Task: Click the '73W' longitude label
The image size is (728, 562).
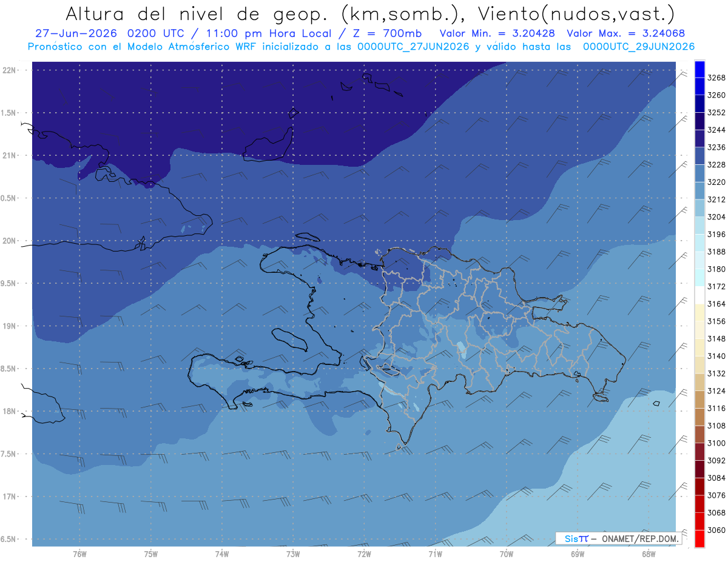Action: 293,554
